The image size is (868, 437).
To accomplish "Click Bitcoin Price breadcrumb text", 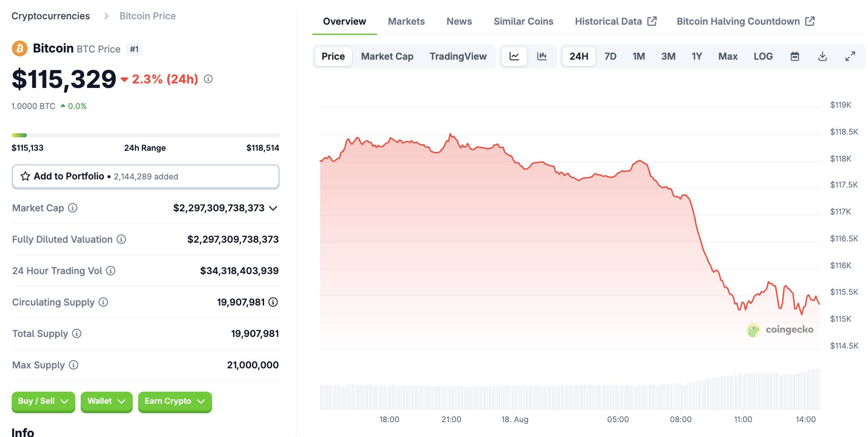I will tap(148, 16).
